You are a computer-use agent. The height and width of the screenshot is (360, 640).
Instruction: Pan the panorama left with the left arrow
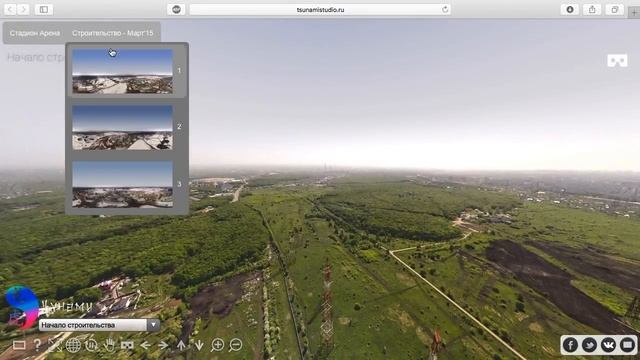coord(145,345)
